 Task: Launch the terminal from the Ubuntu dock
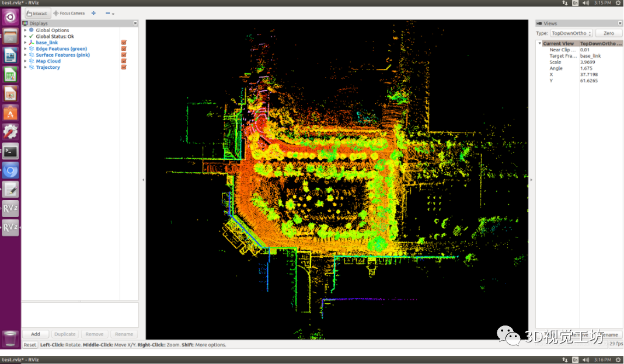point(10,151)
